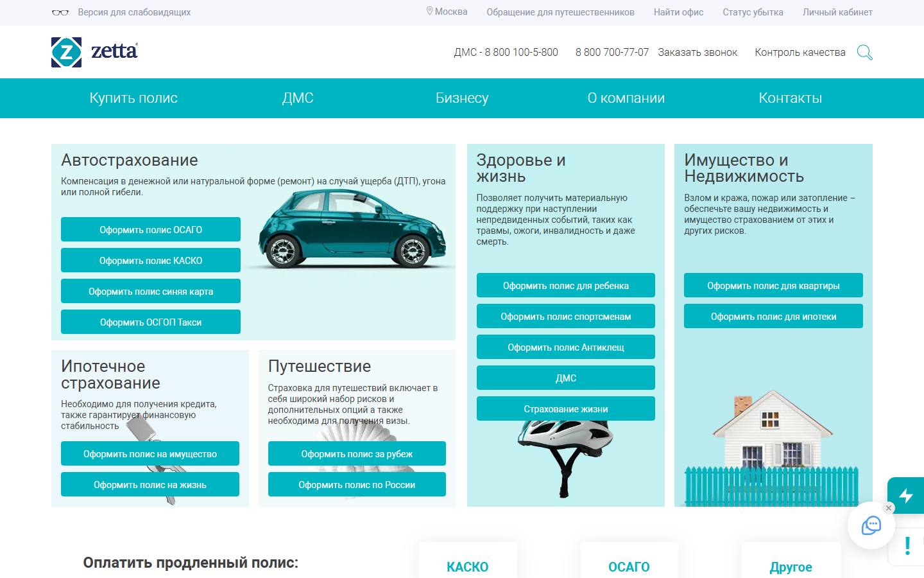
Task: Go to Бизнесу section
Action: click(x=462, y=98)
